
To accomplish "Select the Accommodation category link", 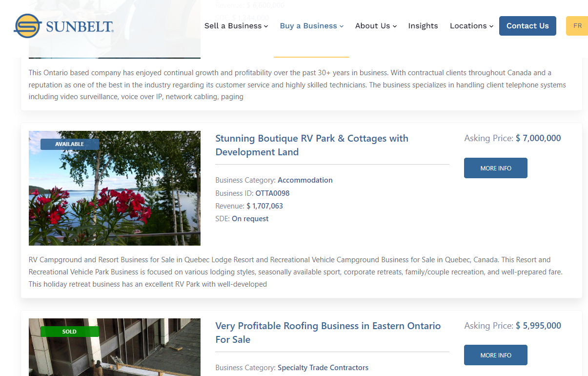I will pyautogui.click(x=305, y=180).
